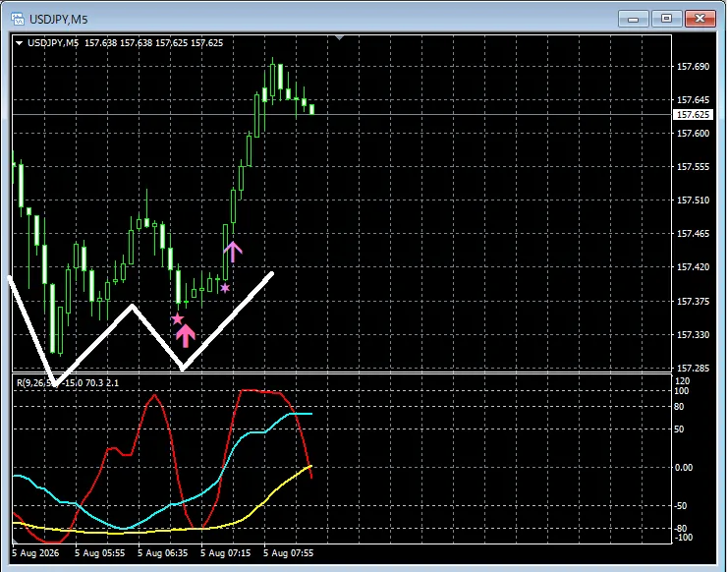The width and height of the screenshot is (728, 572).
Task: Click the large pink up arrow signal
Action: 186,335
